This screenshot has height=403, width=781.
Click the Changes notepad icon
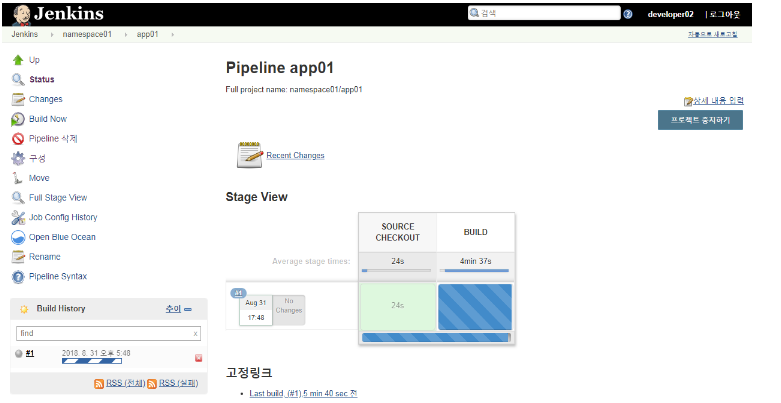coord(18,99)
